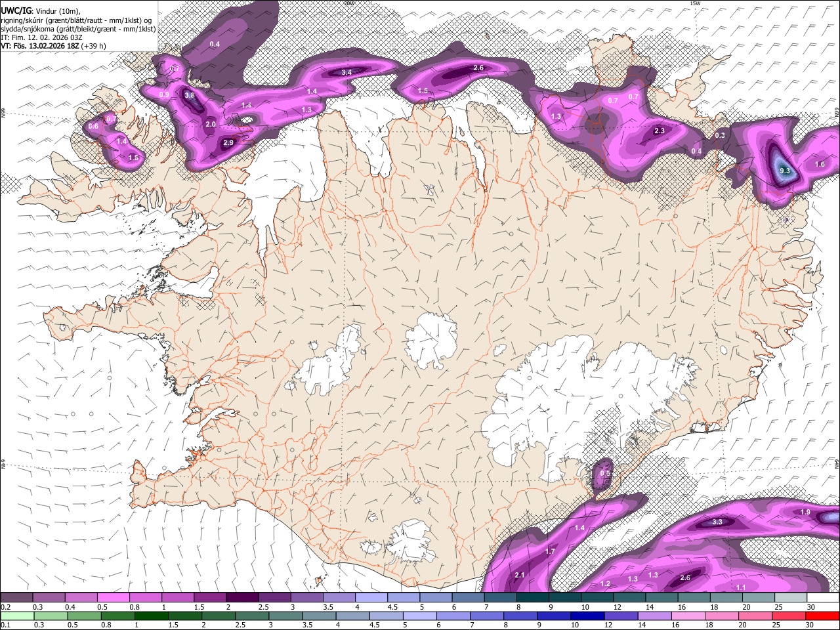The height and width of the screenshot is (630, 840).
Task: Select the 1.9 label in the lower right
Action: 806,512
